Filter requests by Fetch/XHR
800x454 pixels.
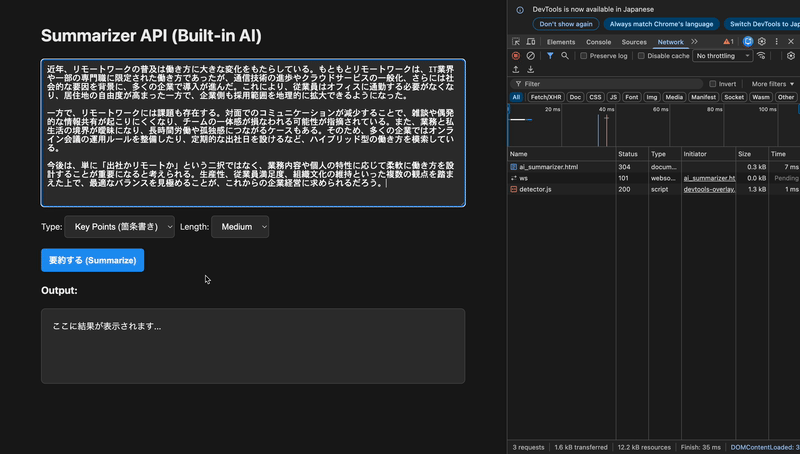click(x=546, y=97)
